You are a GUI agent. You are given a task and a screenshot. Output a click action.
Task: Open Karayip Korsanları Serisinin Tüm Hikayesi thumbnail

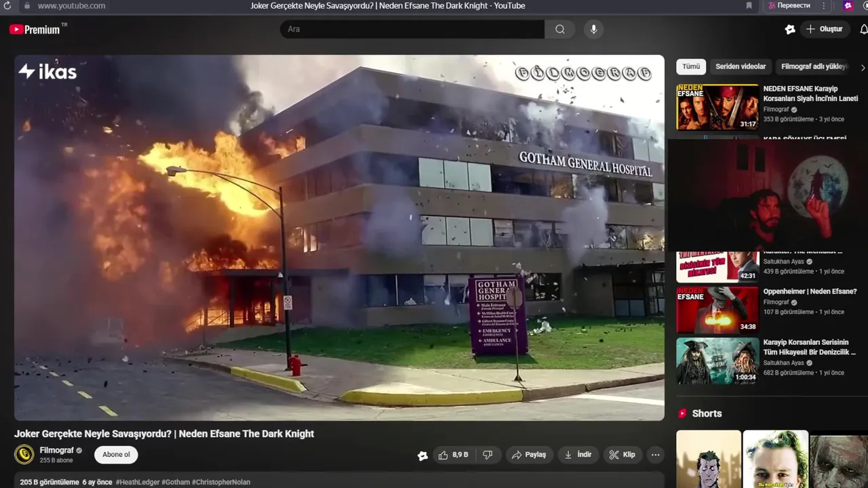[x=717, y=361]
